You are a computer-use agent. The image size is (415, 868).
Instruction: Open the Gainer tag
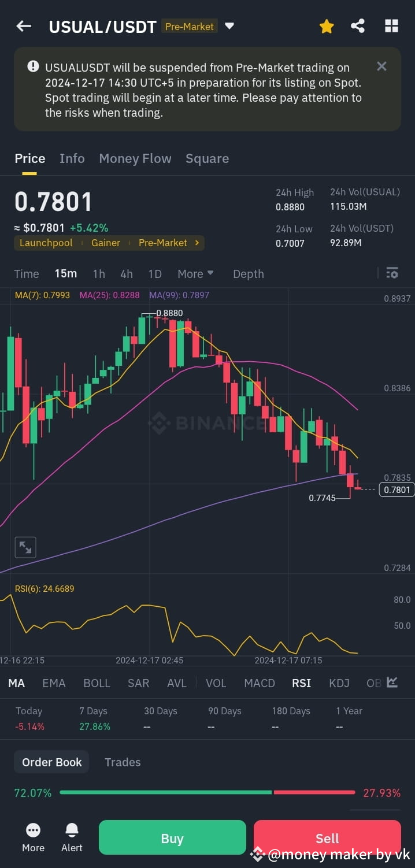tap(106, 243)
